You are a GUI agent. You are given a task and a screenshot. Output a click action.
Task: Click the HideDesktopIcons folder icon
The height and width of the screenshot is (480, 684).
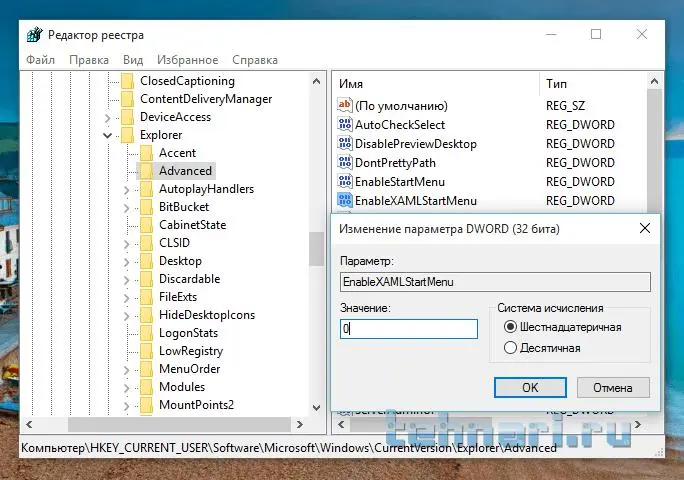pyautogui.click(x=147, y=315)
